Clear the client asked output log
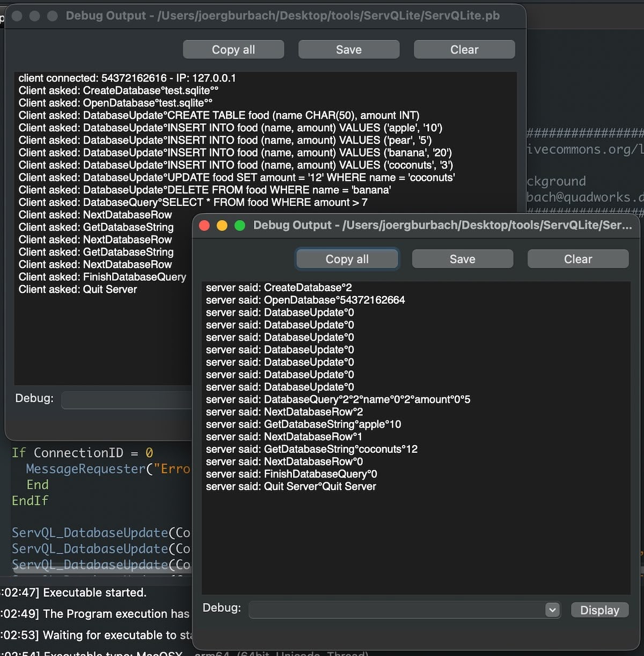This screenshot has height=656, width=644. (x=464, y=49)
